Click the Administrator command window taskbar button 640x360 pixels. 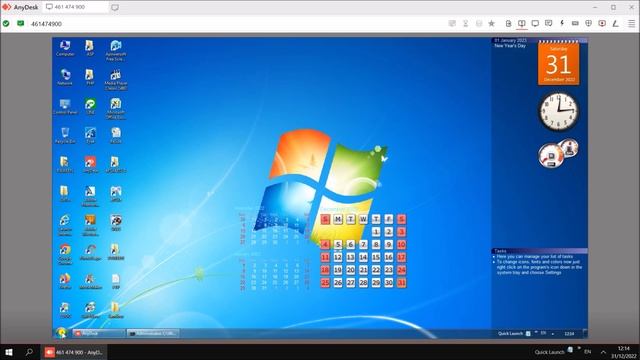point(153,333)
